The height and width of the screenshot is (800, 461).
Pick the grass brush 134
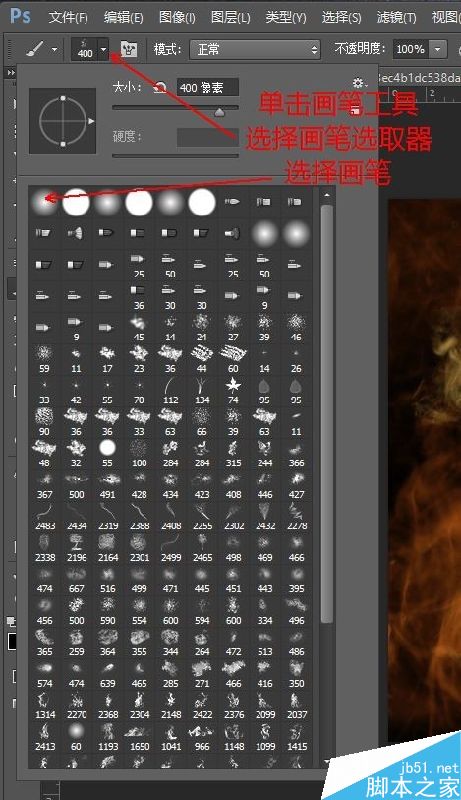202,390
